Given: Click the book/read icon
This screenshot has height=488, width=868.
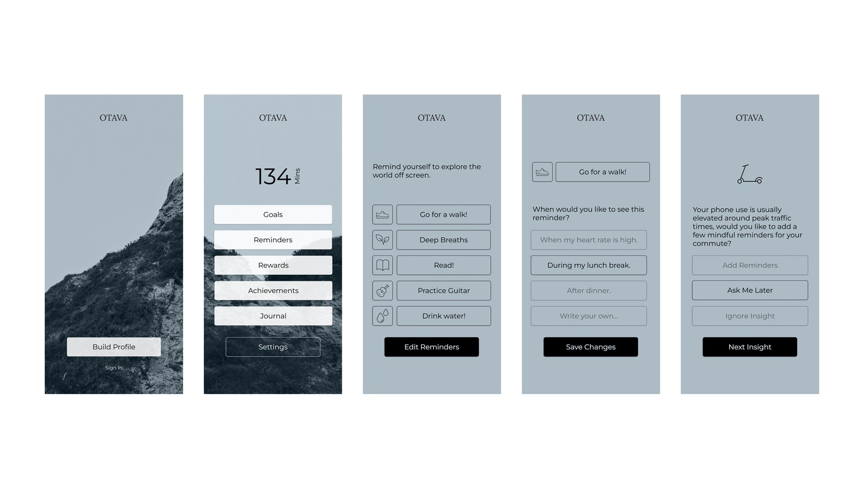Looking at the screenshot, I should [x=382, y=265].
